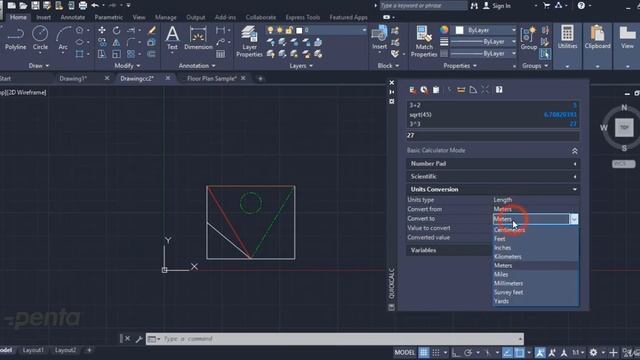
Task: Click the QuickCalc input box showing 27
Action: (x=493, y=136)
